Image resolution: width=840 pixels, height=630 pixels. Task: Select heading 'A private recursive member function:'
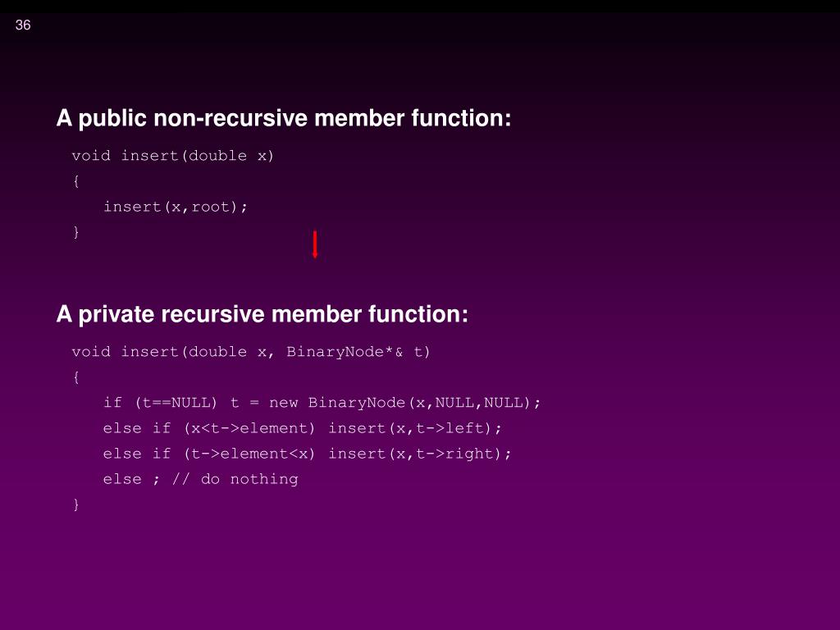262,314
